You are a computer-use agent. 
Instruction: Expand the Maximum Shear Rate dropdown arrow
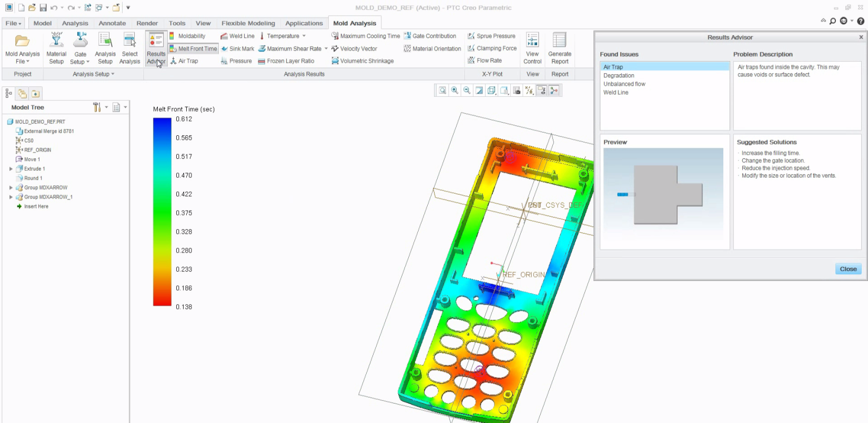[326, 48]
